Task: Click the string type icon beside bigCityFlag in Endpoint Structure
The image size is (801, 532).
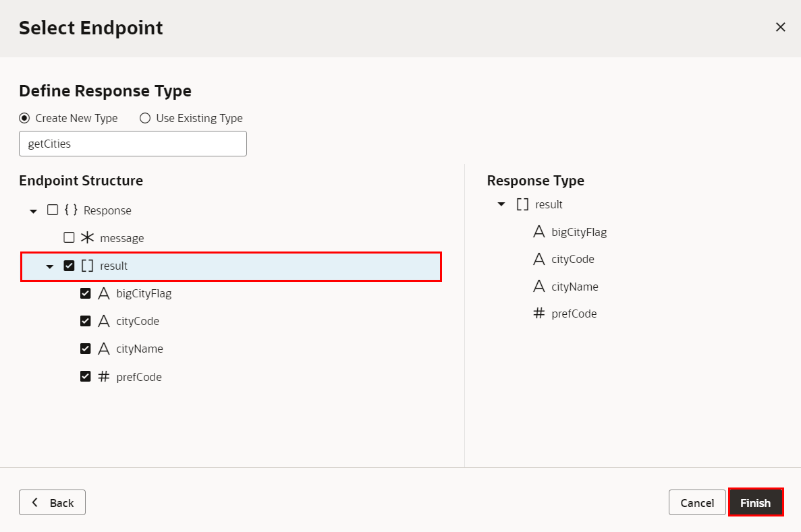Action: point(103,293)
